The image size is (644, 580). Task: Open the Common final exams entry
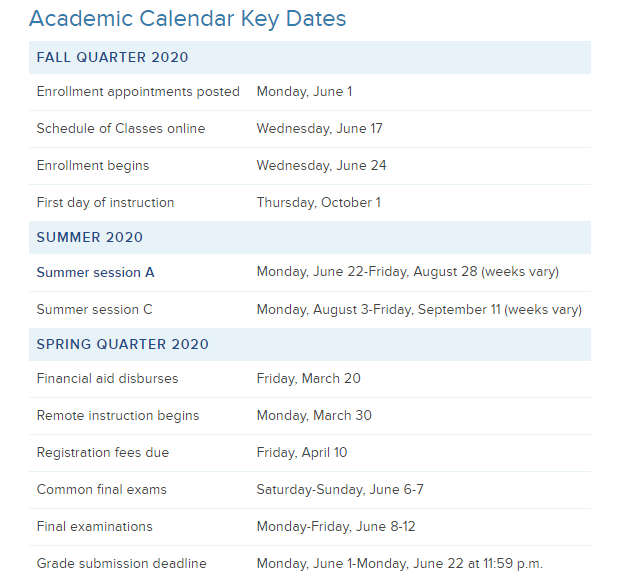click(102, 490)
